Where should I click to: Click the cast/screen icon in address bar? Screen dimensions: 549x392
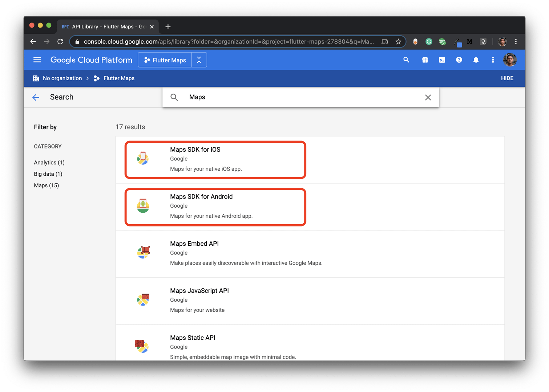pos(384,42)
